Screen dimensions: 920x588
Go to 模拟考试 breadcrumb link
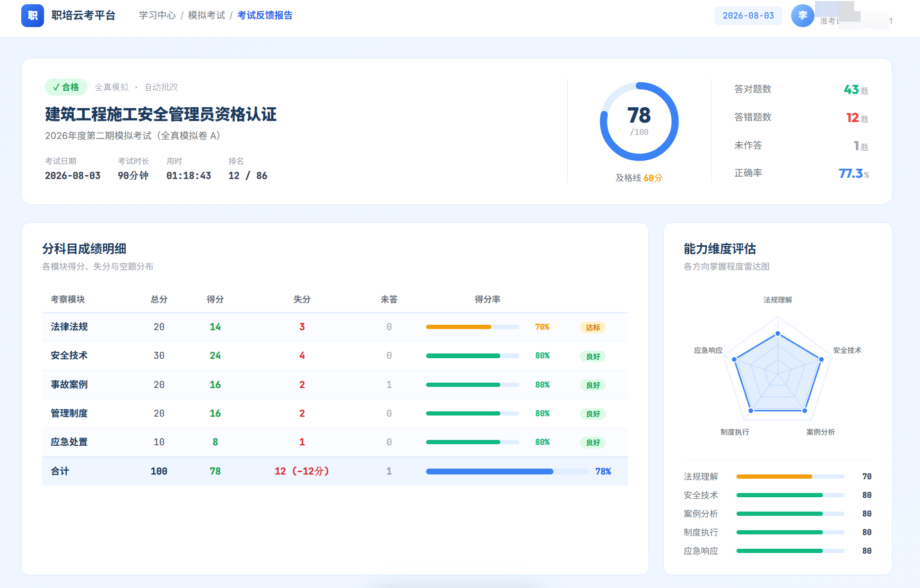(206, 15)
